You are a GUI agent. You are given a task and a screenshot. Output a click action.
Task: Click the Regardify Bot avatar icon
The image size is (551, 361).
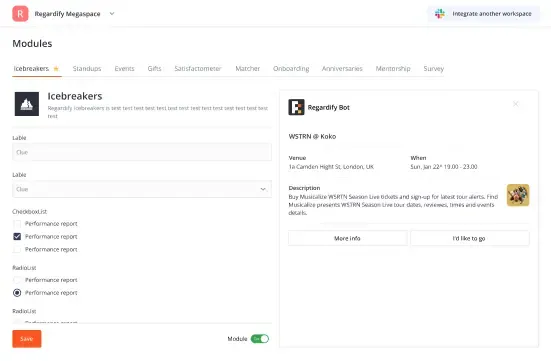point(297,107)
